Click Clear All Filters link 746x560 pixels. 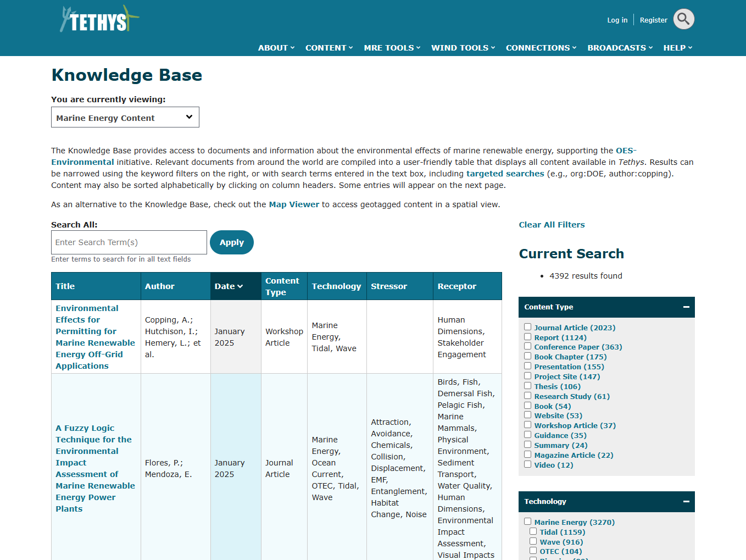pos(552,225)
